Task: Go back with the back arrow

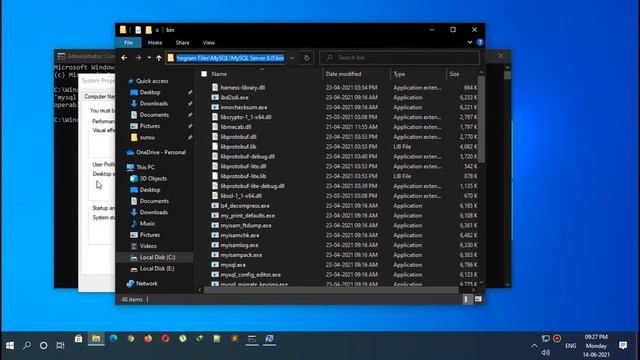Action: 124,58
